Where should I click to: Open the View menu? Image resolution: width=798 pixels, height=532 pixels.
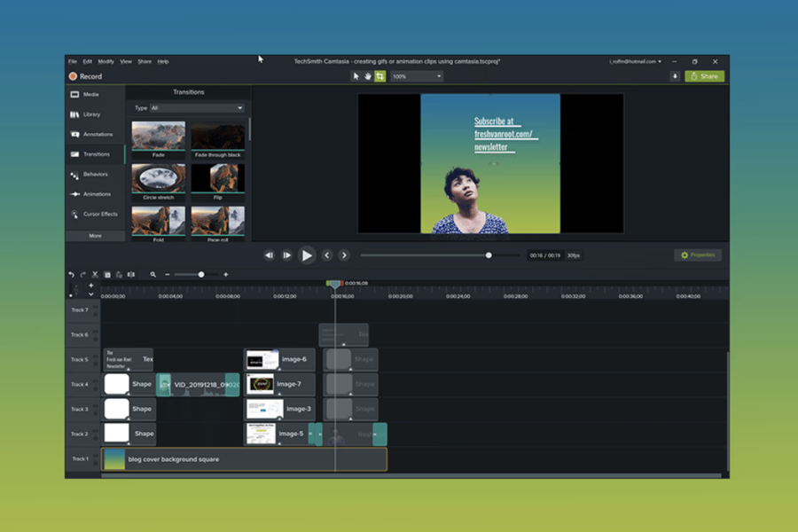pos(126,61)
